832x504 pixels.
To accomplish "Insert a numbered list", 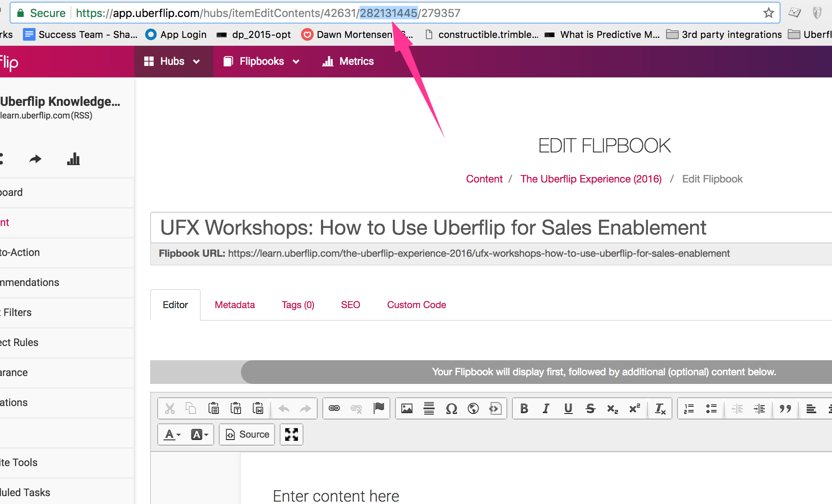I will pyautogui.click(x=689, y=408).
